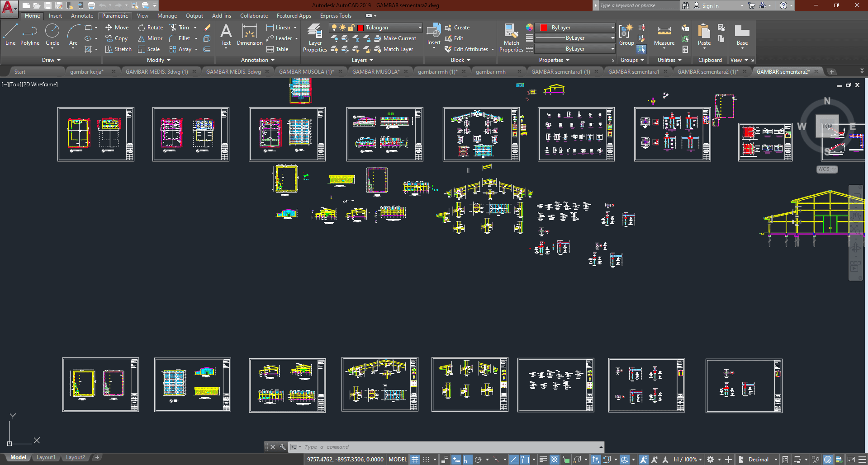Choose the Polyline tool
Image resolution: width=868 pixels, height=465 pixels.
(30, 35)
